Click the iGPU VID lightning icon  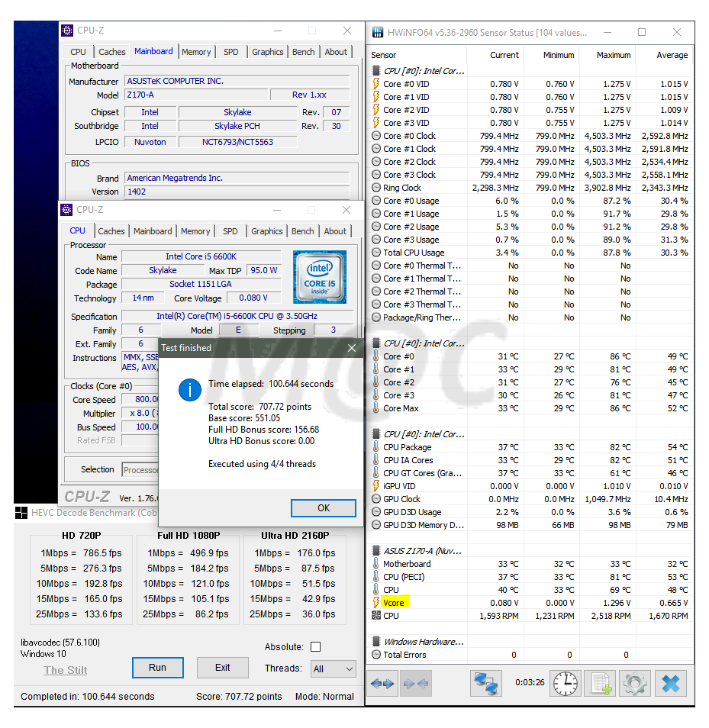tap(376, 485)
